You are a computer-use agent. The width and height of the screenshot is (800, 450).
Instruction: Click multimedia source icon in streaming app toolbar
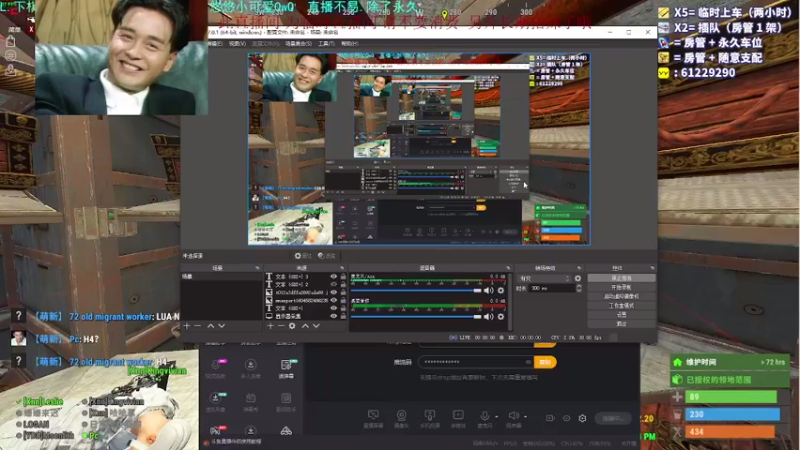[458, 415]
